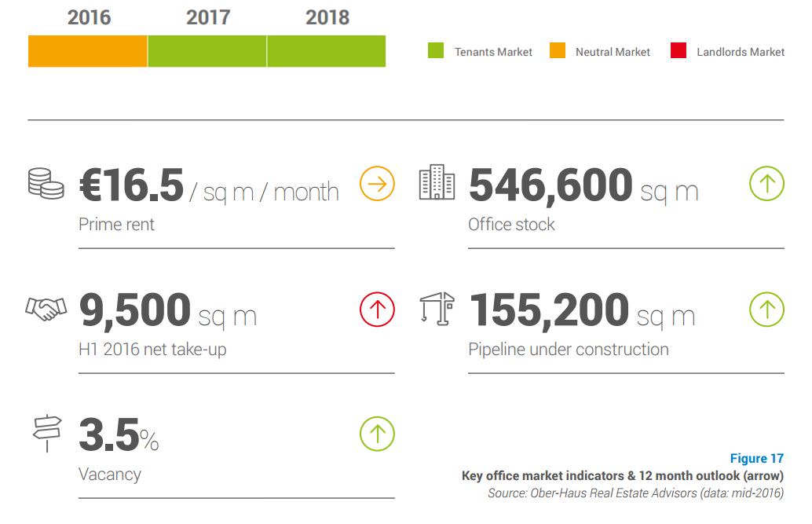Image resolution: width=812 pixels, height=524 pixels.
Task: Click the orange right arrow for Prime rent
Action: coord(377,184)
